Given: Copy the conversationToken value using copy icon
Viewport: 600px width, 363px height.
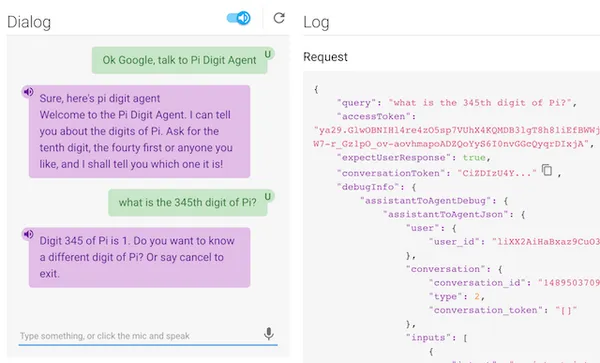Looking at the screenshot, I should tap(547, 170).
